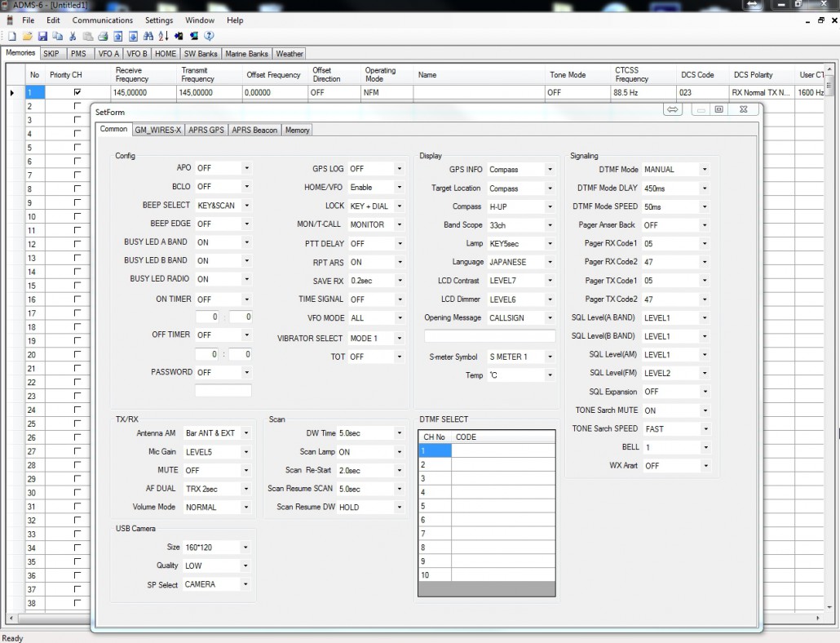840x643 pixels.
Task: Enable Priority CH checkbox for memory 25
Action: (x=77, y=423)
